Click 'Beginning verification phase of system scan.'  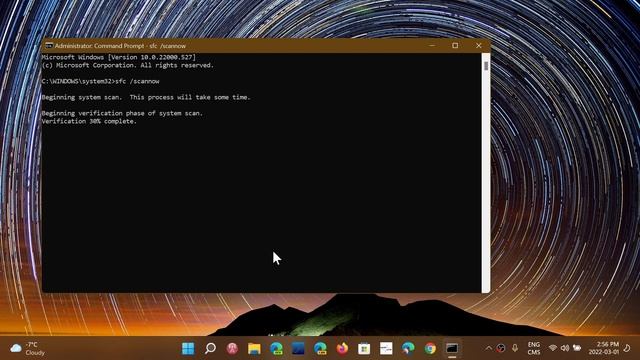122,113
